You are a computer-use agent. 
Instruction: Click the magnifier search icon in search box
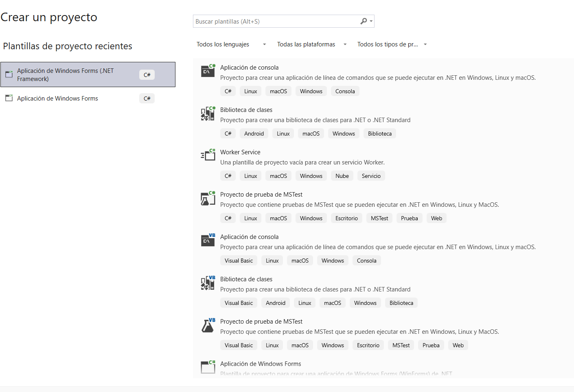click(x=364, y=21)
